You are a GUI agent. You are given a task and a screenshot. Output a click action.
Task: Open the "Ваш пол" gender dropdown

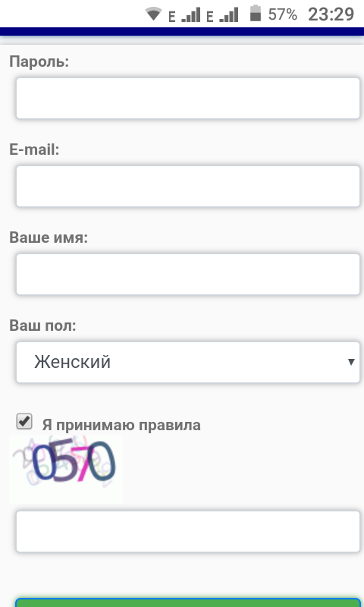point(188,363)
